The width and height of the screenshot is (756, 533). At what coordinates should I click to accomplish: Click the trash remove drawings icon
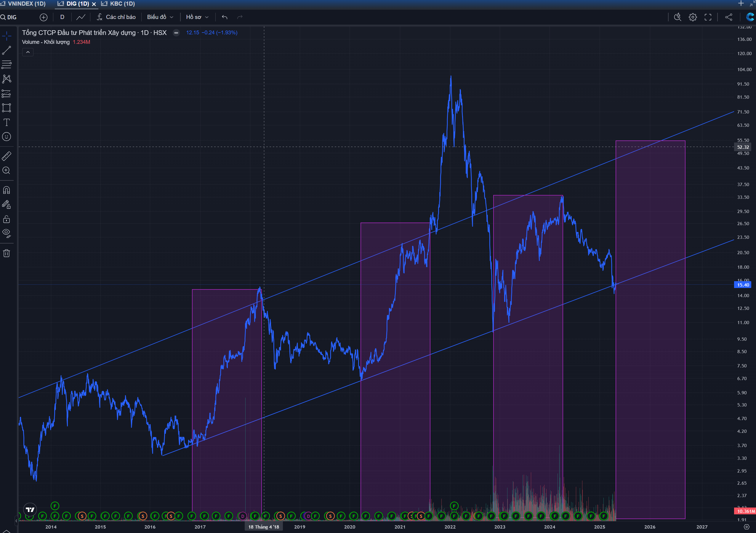(x=7, y=253)
